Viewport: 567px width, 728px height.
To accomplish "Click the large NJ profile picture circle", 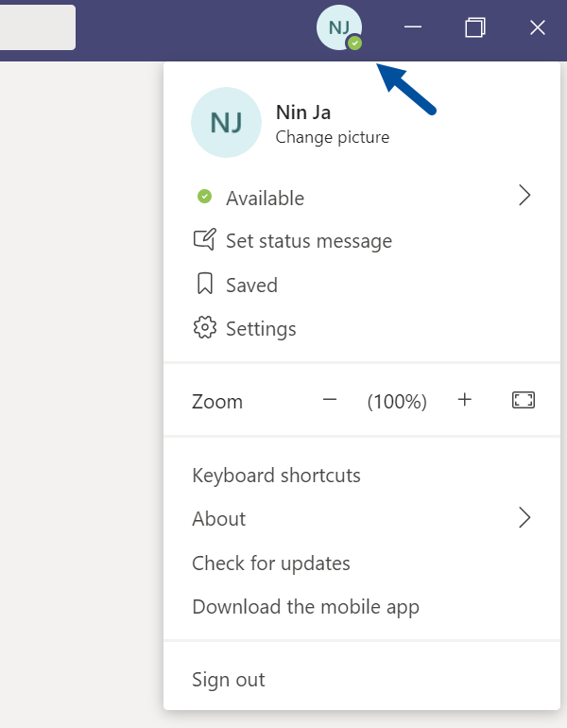I will point(227,123).
